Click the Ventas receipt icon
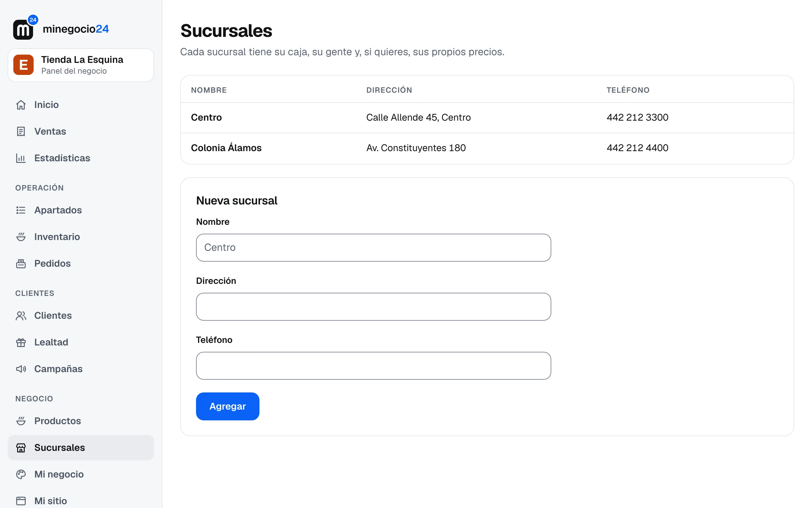This screenshot has width=812, height=508. click(x=21, y=131)
